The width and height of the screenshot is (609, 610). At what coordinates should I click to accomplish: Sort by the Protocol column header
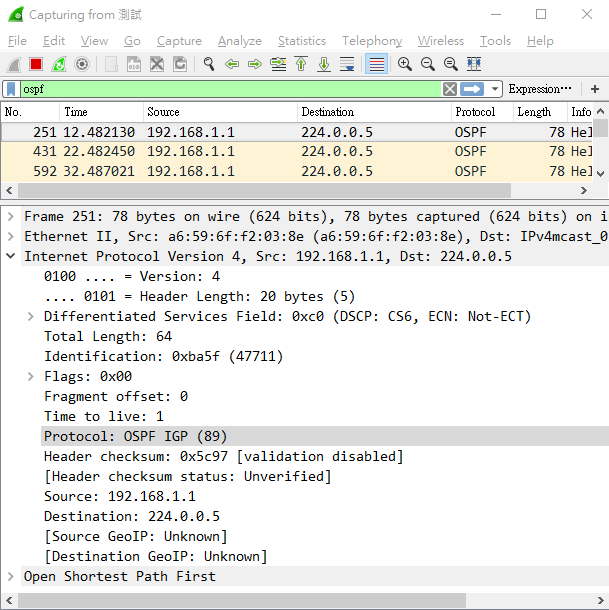coord(482,112)
